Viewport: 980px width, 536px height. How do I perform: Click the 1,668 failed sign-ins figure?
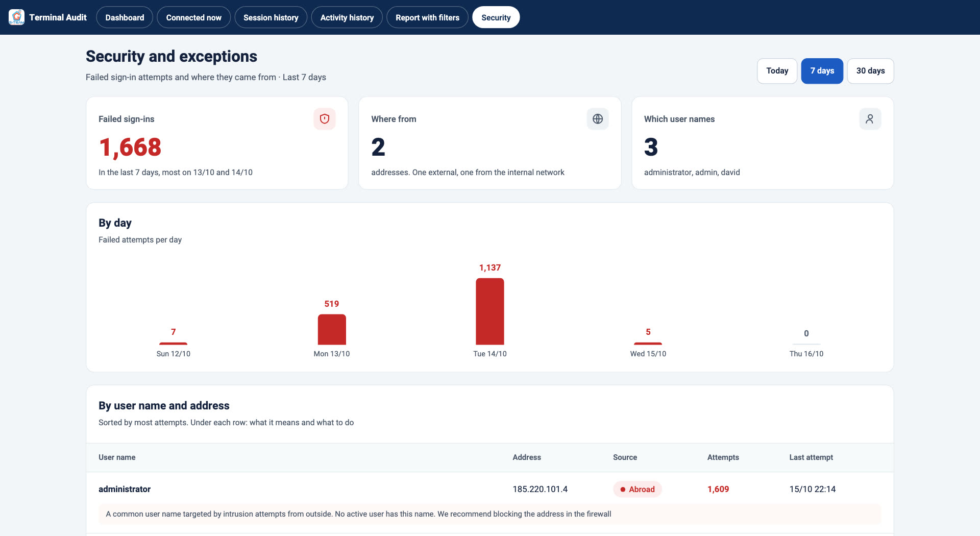(x=130, y=148)
